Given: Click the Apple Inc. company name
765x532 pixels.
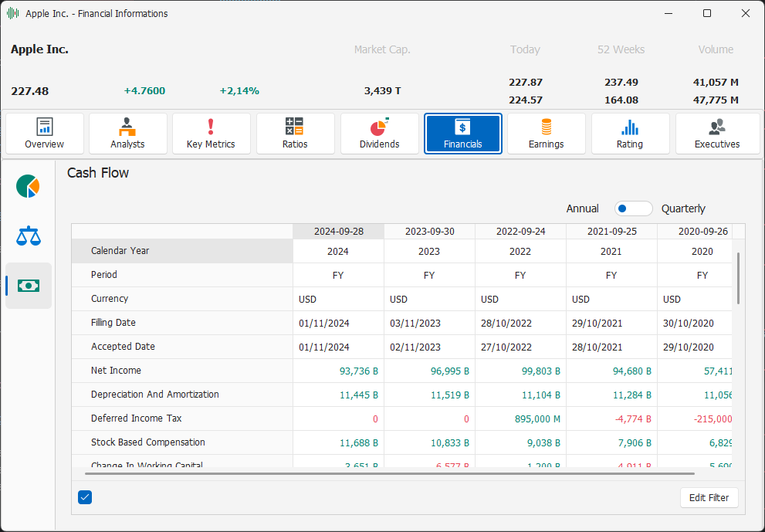Looking at the screenshot, I should (39, 49).
